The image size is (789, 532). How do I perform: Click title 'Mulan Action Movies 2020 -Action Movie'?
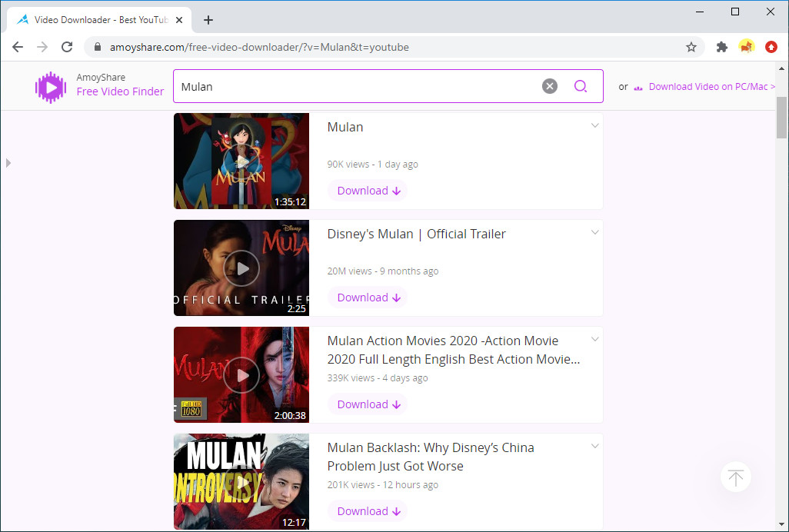click(443, 341)
